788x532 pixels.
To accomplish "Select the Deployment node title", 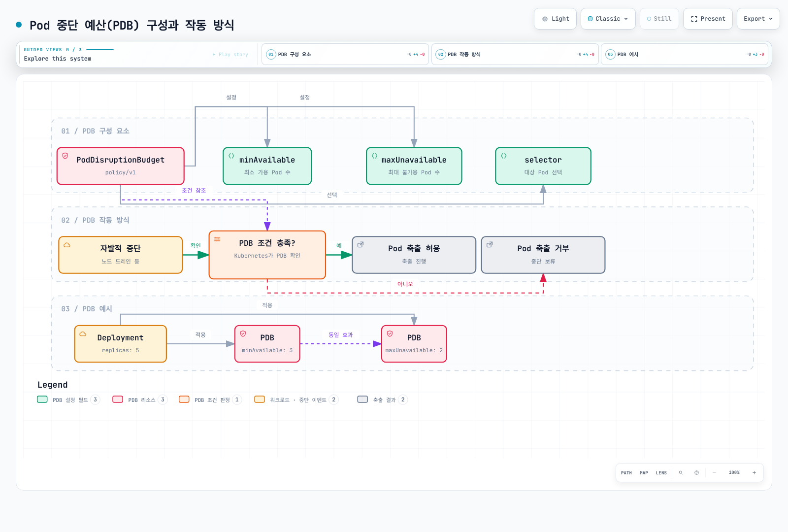I will pos(120,338).
